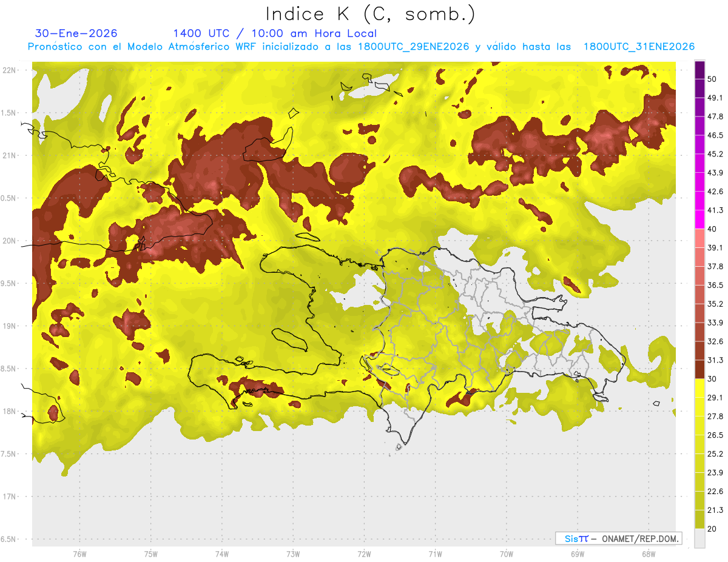Click the colorbar value '37.8'
728x562 pixels.
(715, 266)
